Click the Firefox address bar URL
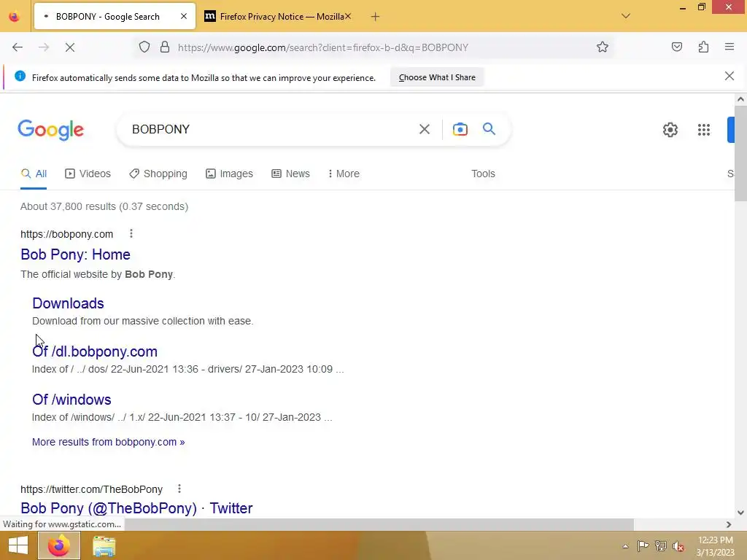 point(323,47)
